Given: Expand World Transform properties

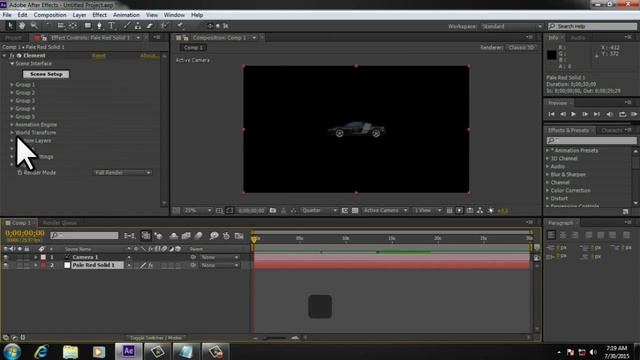Looking at the screenshot, I should tap(12, 132).
